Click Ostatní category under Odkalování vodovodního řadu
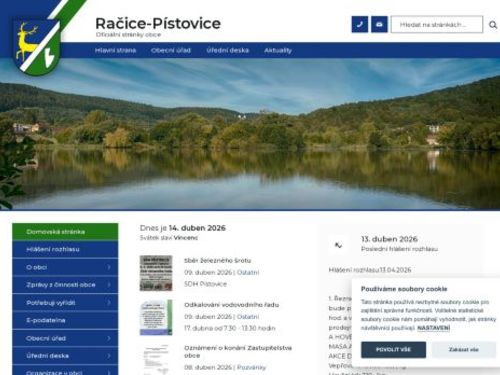 coord(248,317)
